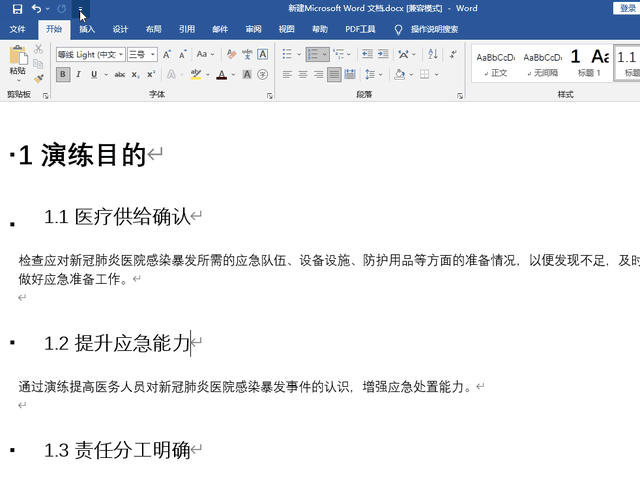Activate the Format Painter brush
Viewport: 640px width, 484px height.
38,78
